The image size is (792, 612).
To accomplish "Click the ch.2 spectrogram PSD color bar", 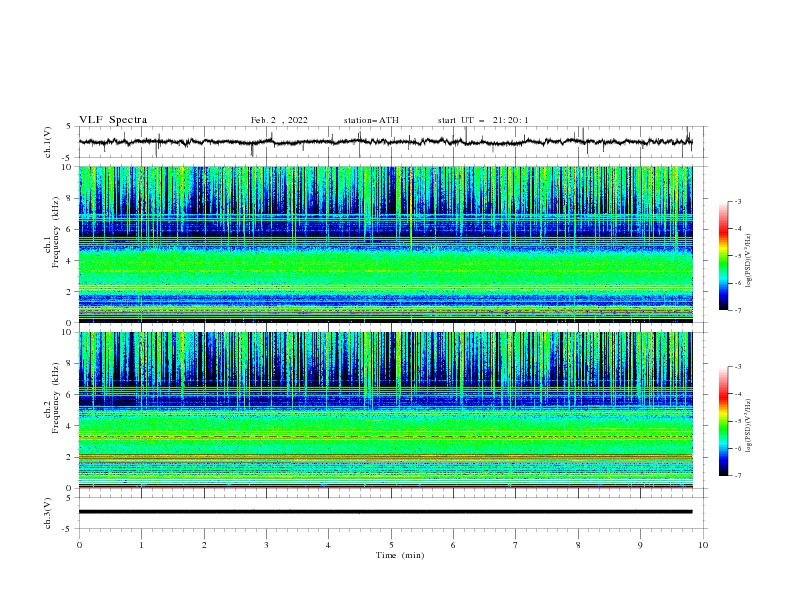I will (724, 421).
